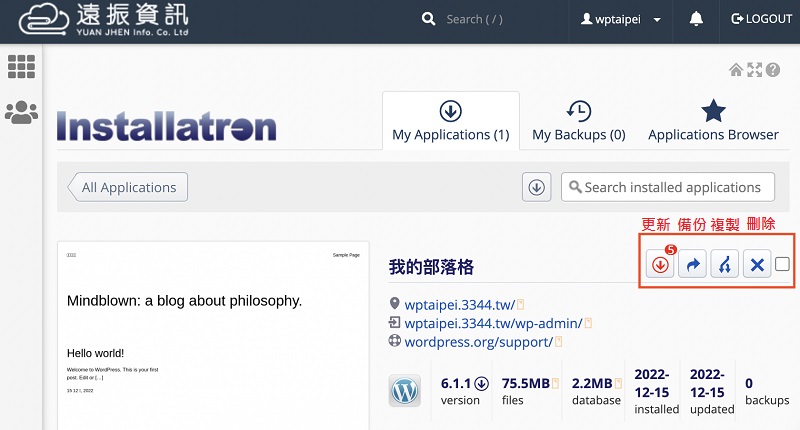
Task: Open the wptaipei.3344.tw/wp-admin/ link
Action: click(x=493, y=323)
